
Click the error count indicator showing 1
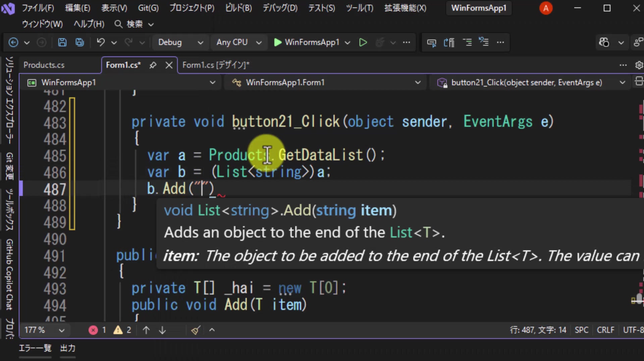97,330
